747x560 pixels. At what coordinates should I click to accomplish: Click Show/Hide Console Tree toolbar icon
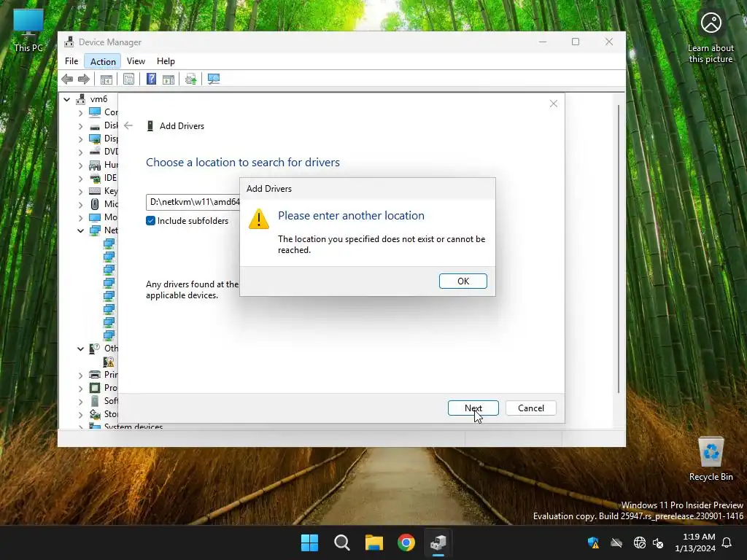pos(107,79)
